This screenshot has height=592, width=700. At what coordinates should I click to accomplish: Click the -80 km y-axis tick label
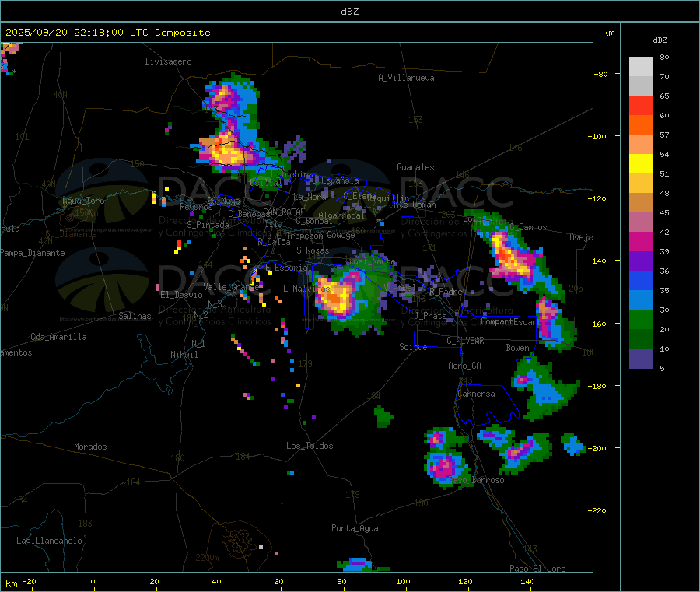coord(601,74)
